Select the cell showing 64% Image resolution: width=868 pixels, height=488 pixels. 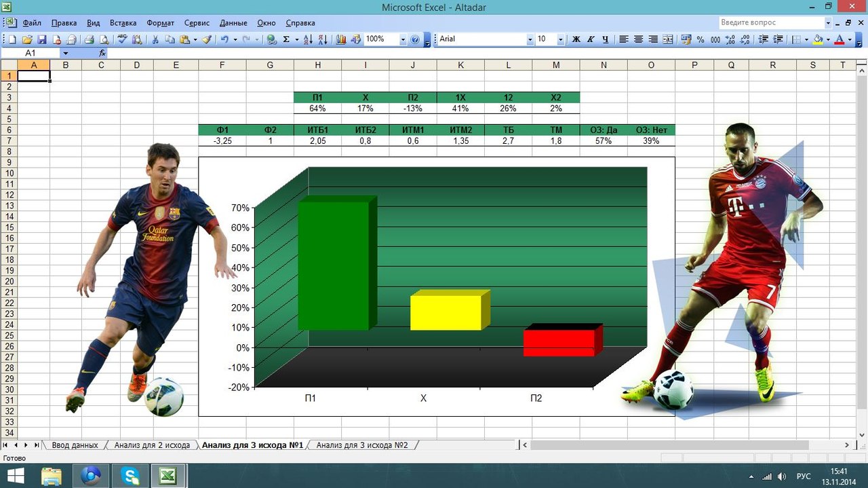(x=317, y=109)
